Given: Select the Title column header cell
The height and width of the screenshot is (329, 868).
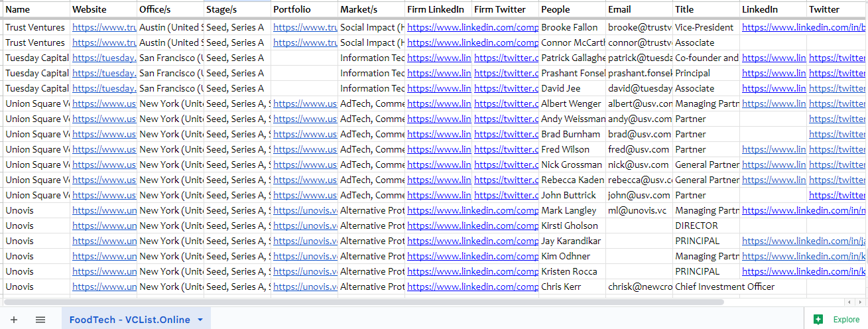Looking at the screenshot, I should [x=706, y=9].
